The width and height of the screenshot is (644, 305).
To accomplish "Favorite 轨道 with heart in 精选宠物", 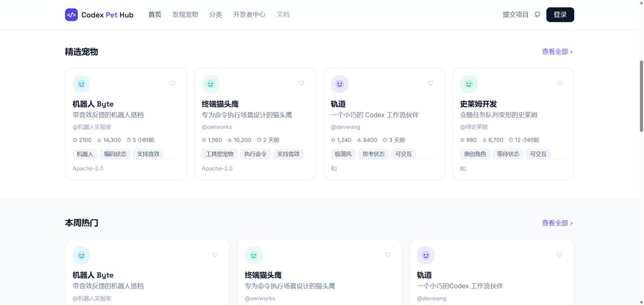I will pos(430,83).
